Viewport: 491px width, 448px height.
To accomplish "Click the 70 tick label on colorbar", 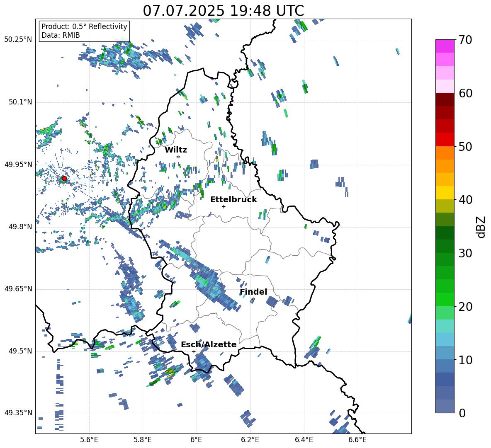I will (465, 40).
